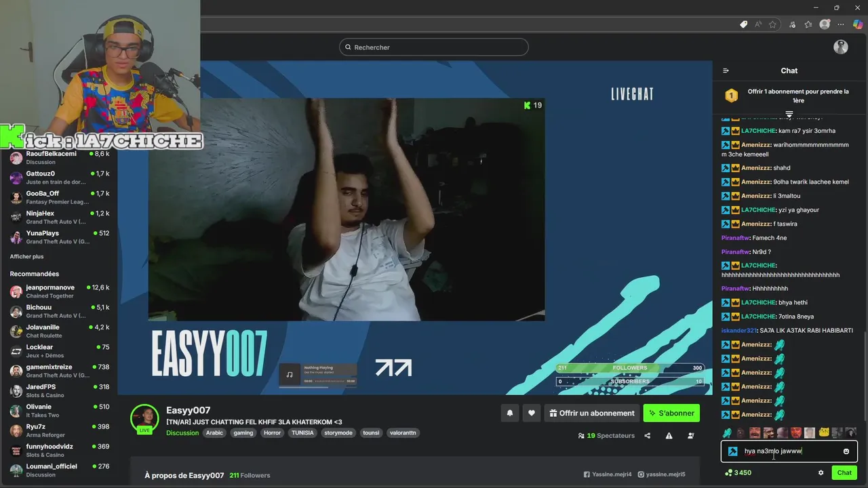Open Easyy007 channel avatar with LIVE badge
868x488 pixels.
[x=144, y=420]
